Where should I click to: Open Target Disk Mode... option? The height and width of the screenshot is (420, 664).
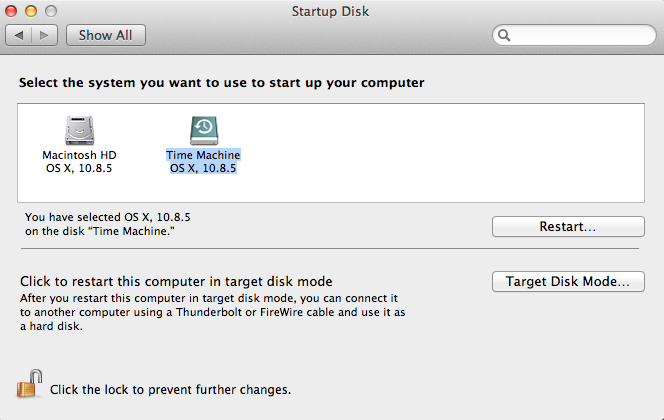(568, 282)
